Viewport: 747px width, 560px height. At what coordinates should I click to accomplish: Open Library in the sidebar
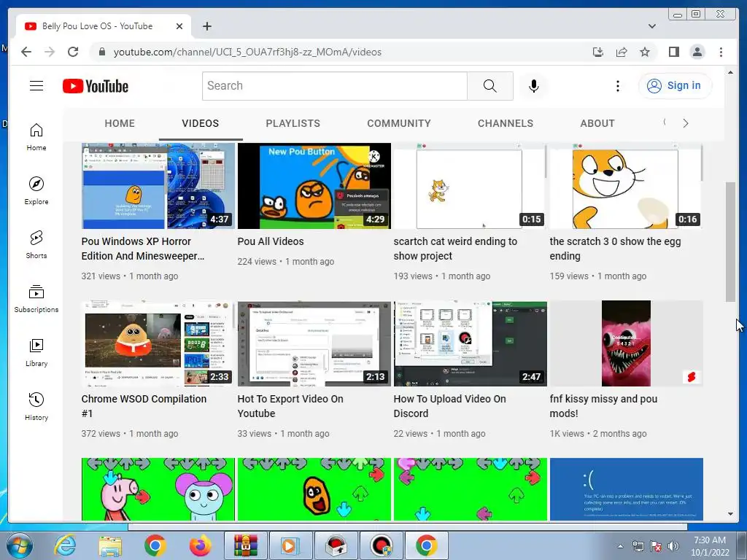pyautogui.click(x=36, y=352)
